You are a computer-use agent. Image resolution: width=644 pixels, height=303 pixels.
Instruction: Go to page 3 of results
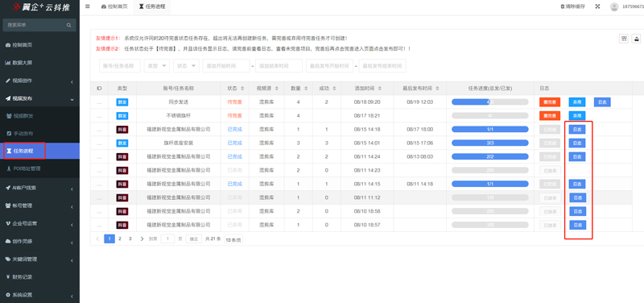(x=130, y=239)
